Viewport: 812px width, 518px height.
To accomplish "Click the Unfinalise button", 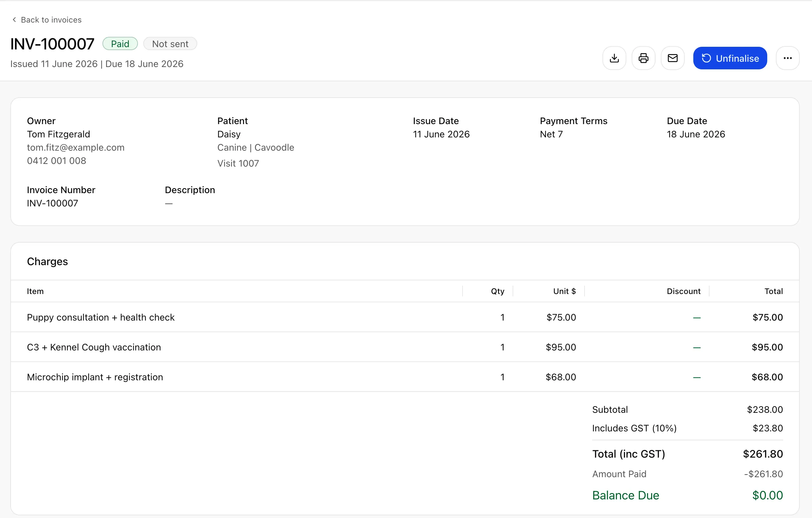I will 730,58.
